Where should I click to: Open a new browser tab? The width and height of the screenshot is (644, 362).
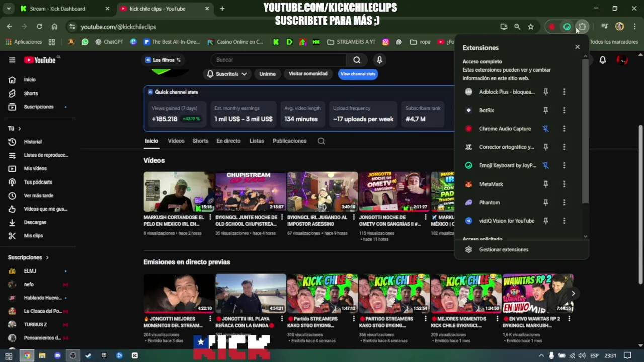222,9
